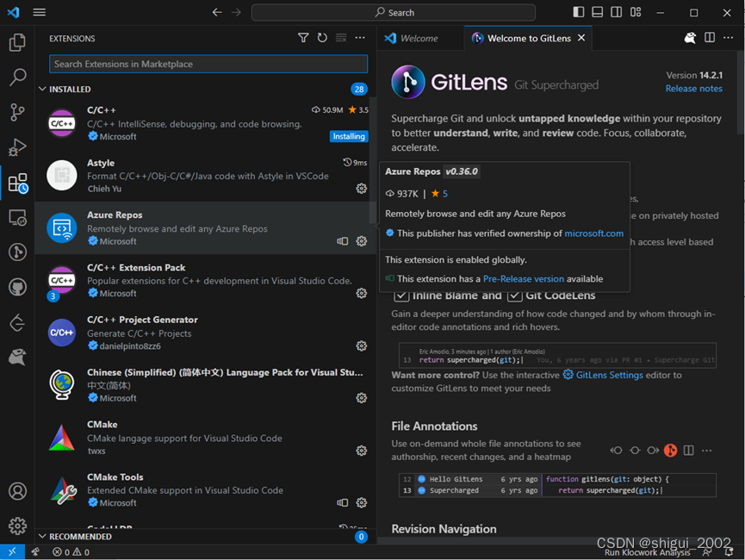Open Manage gear for Chinese Language Pack
The image size is (745, 560).
coord(362,398)
